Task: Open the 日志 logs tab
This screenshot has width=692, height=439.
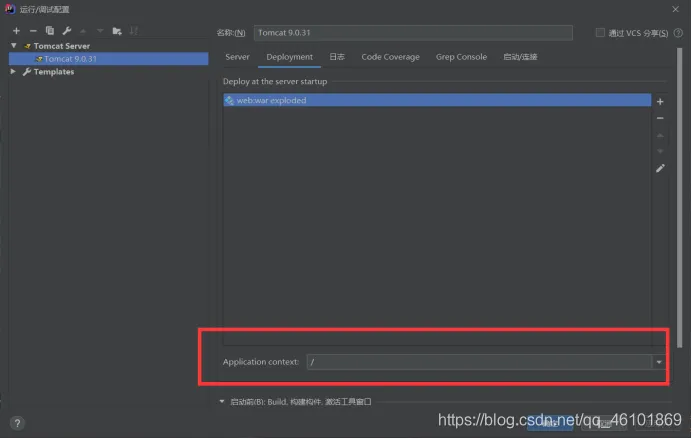Action: [337, 57]
